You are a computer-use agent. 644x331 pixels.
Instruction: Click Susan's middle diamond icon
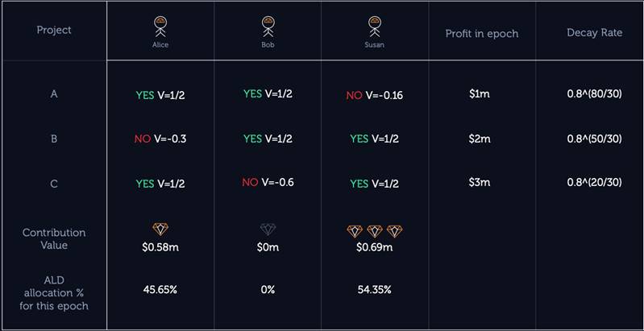click(375, 231)
